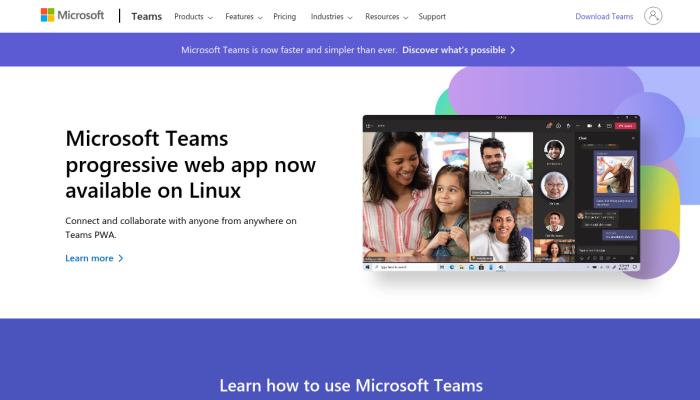
Task: Select the mother and daughter video tile
Action: pos(416,197)
